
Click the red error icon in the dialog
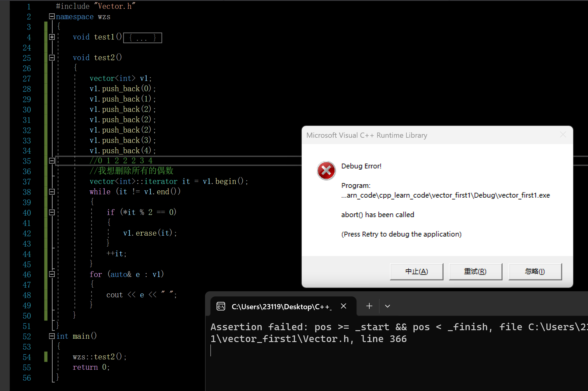326,171
